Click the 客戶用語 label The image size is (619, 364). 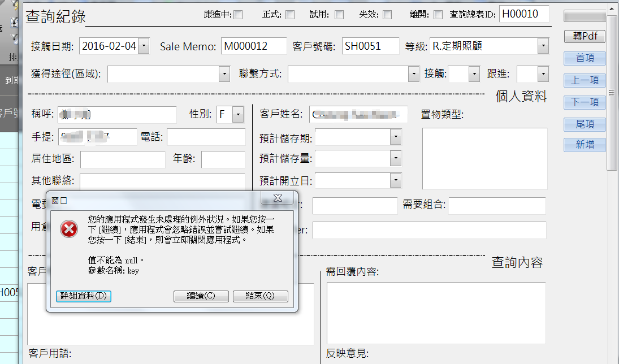point(50,353)
